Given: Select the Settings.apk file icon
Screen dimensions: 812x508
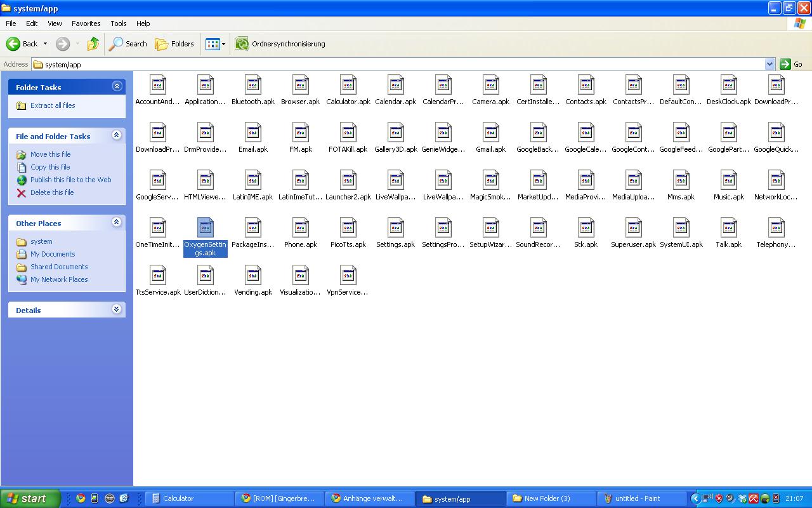Looking at the screenshot, I should 396,228.
